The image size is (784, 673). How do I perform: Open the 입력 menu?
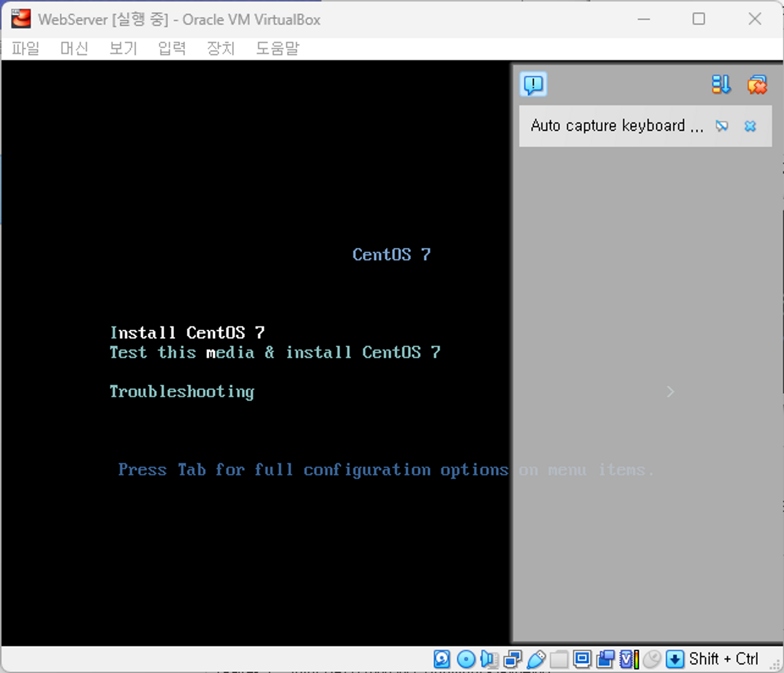click(172, 48)
